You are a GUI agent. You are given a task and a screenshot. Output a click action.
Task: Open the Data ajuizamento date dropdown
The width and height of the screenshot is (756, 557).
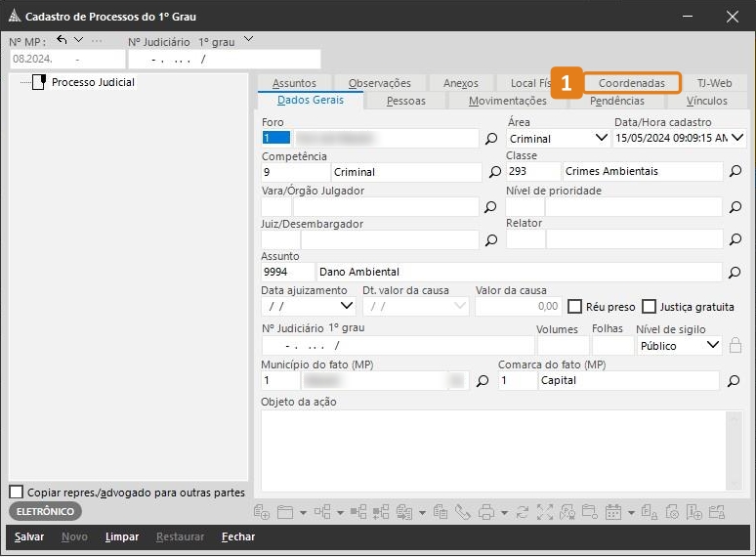click(x=347, y=306)
